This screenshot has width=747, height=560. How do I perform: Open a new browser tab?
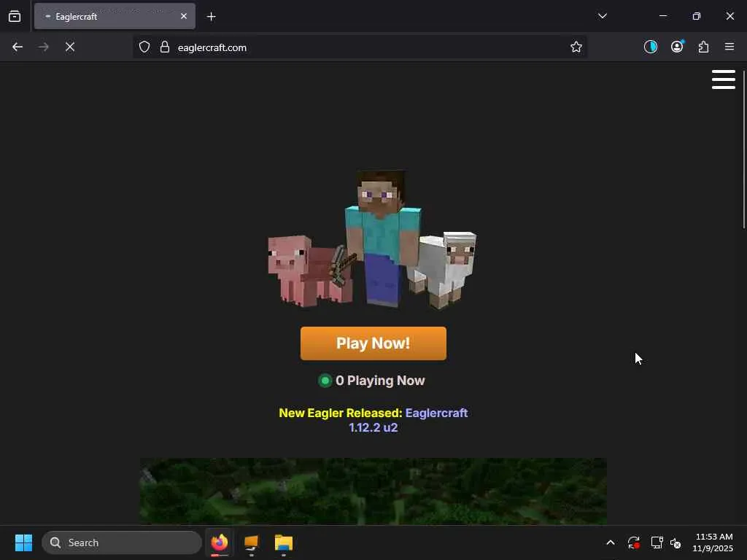click(x=211, y=17)
